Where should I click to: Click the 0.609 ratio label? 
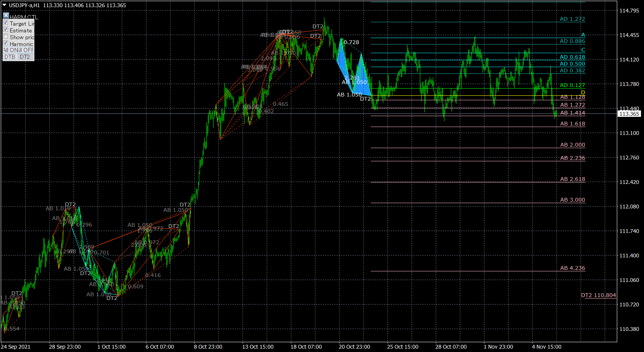pos(135,286)
